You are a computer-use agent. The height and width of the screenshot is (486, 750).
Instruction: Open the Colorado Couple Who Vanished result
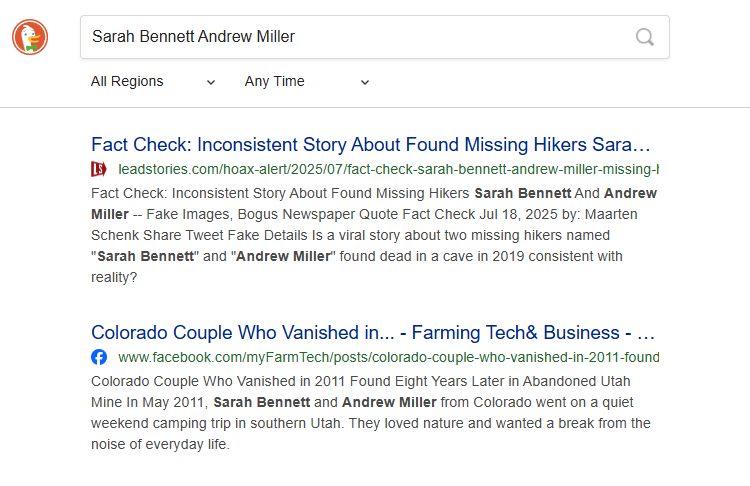373,332
